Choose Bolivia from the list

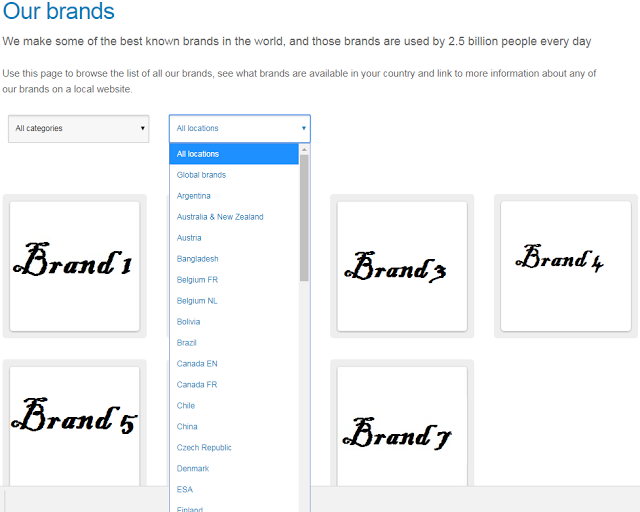point(234,322)
